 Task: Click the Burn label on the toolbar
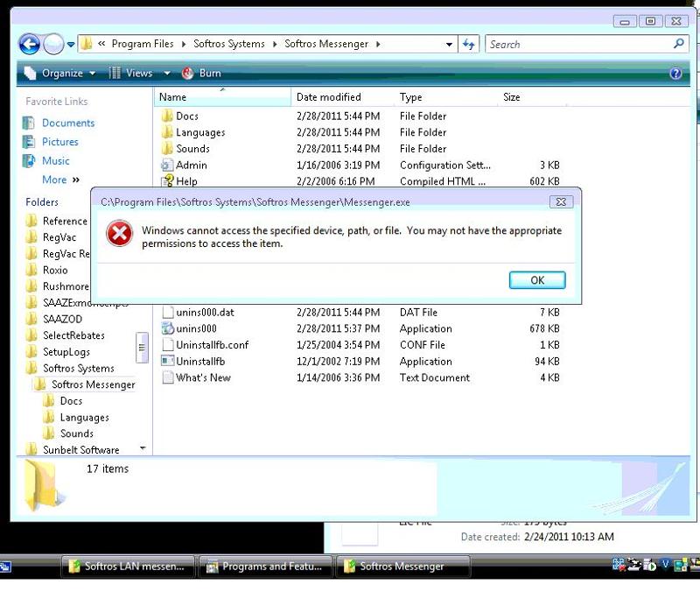pos(210,74)
